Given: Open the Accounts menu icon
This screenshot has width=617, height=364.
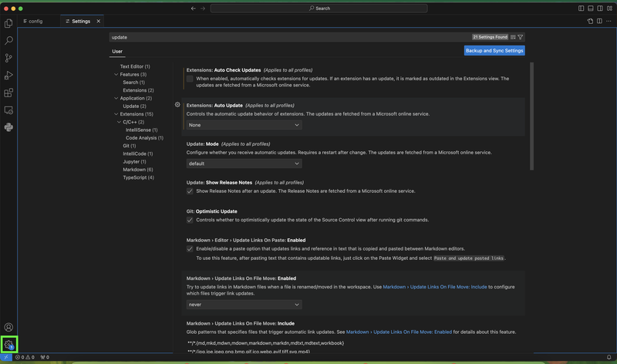Looking at the screenshot, I should 8,327.
